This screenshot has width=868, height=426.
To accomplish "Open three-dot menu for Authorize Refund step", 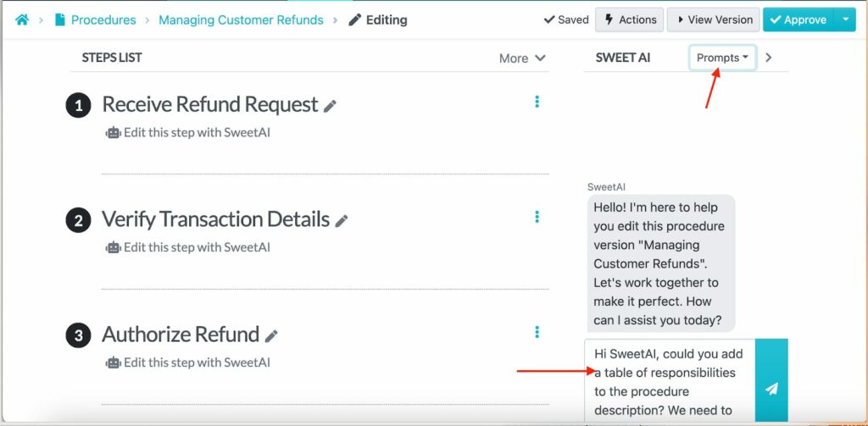I will (537, 332).
